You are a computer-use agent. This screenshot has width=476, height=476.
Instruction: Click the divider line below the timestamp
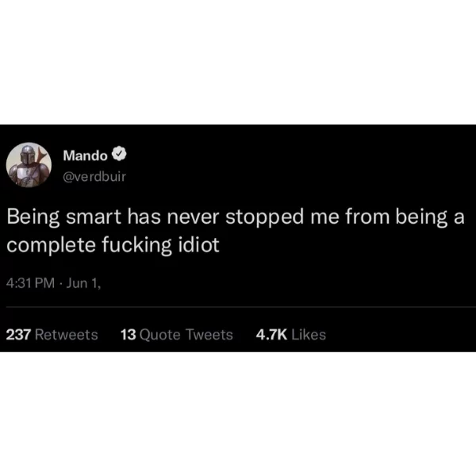pos(241,307)
